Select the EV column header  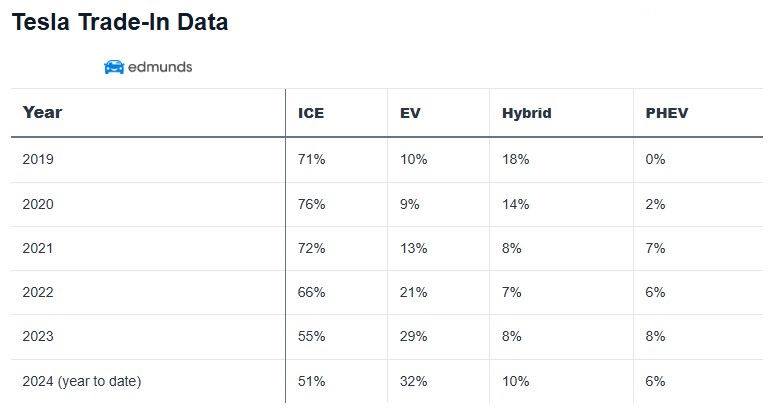410,113
